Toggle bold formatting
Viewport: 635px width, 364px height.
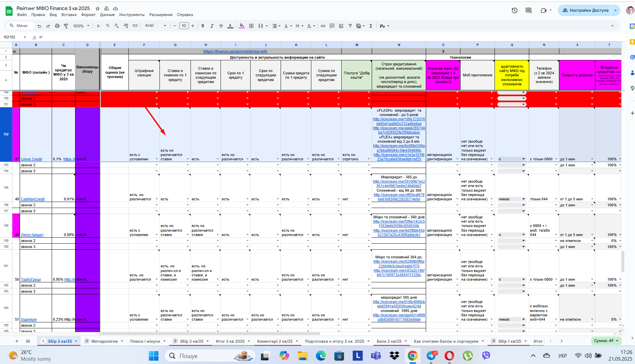203,26
